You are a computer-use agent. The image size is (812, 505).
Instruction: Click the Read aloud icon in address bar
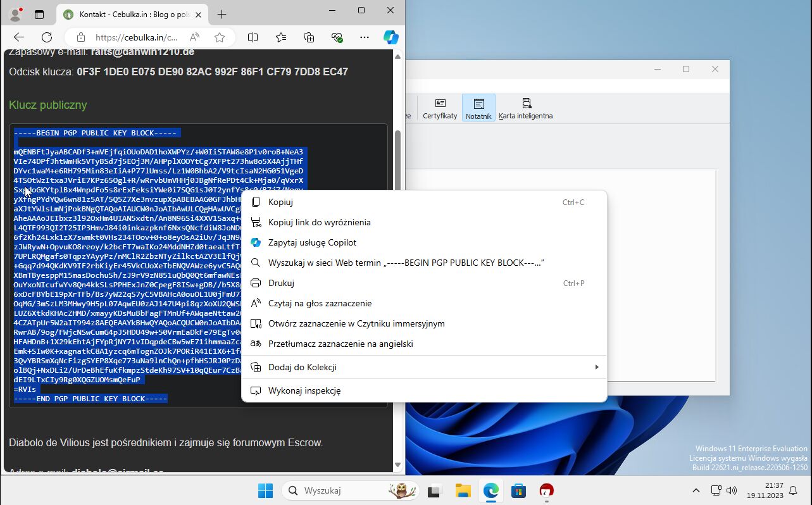pos(194,37)
